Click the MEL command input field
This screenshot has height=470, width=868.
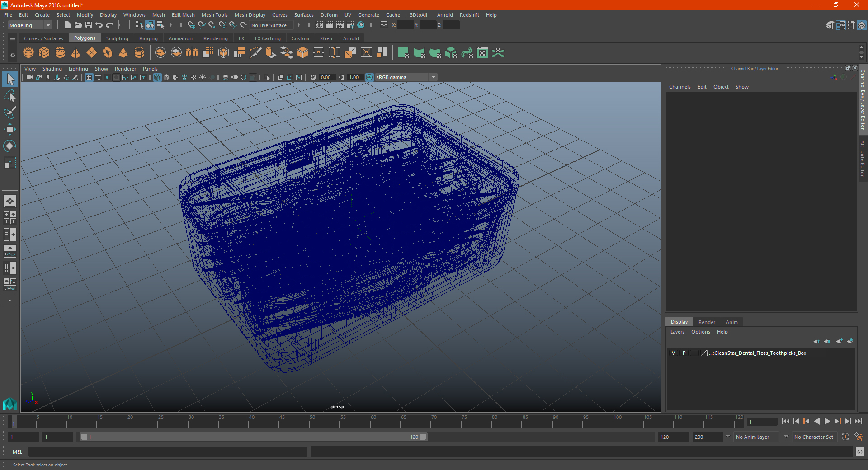pos(168,452)
